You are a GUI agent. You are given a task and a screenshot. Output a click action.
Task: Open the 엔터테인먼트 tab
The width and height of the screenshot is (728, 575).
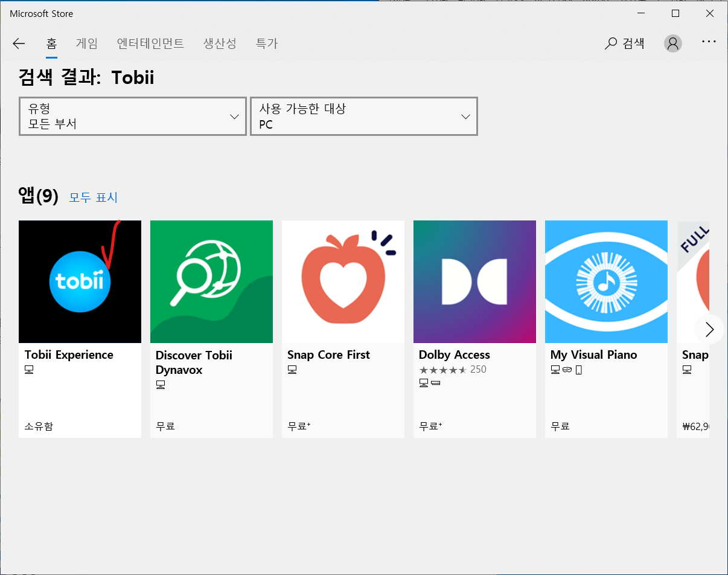point(150,43)
